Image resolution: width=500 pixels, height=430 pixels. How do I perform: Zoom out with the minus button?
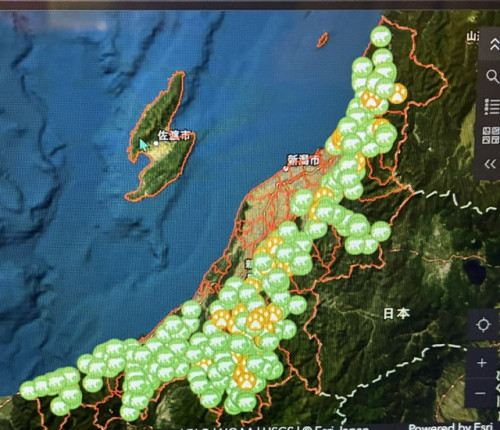pos(480,393)
